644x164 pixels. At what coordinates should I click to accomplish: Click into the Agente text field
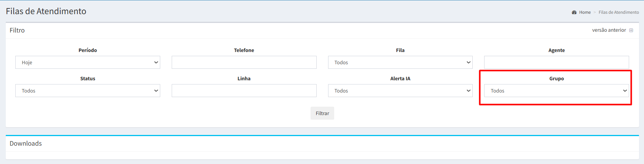tap(556, 62)
